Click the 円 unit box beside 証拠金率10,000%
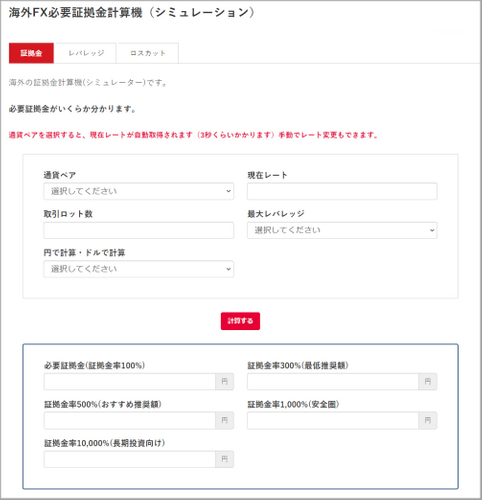Viewport: 482px width, 500px height. 225,459
